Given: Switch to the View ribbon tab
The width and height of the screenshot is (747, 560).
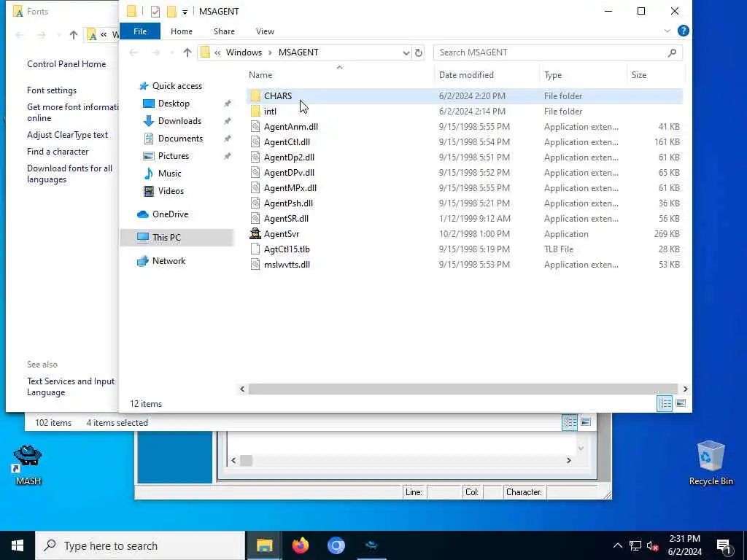Looking at the screenshot, I should pyautogui.click(x=265, y=31).
